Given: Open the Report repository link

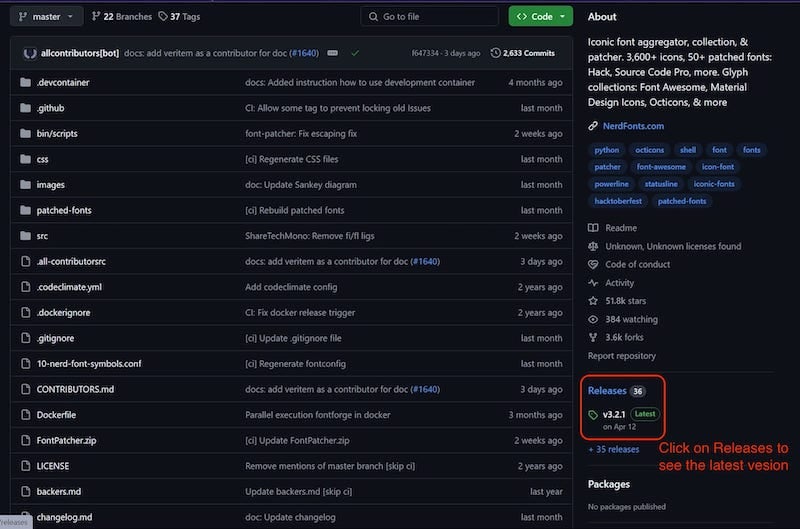Looking at the screenshot, I should (x=621, y=356).
